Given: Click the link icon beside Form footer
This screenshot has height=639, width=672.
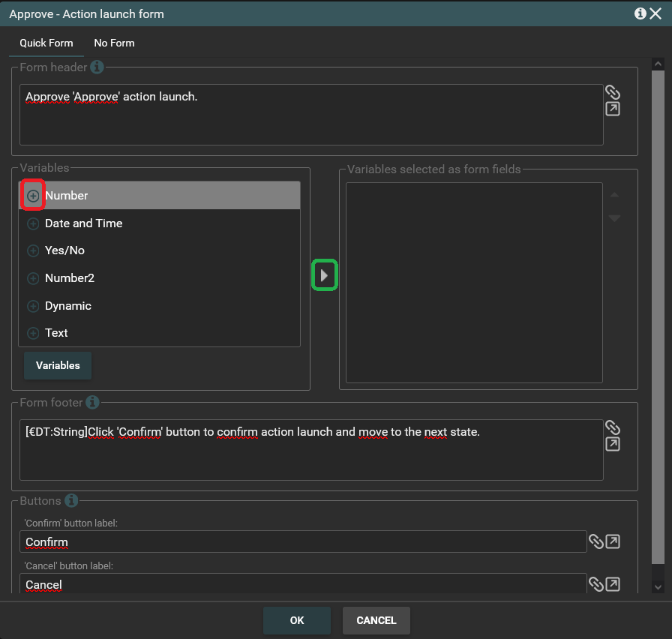Looking at the screenshot, I should [613, 427].
